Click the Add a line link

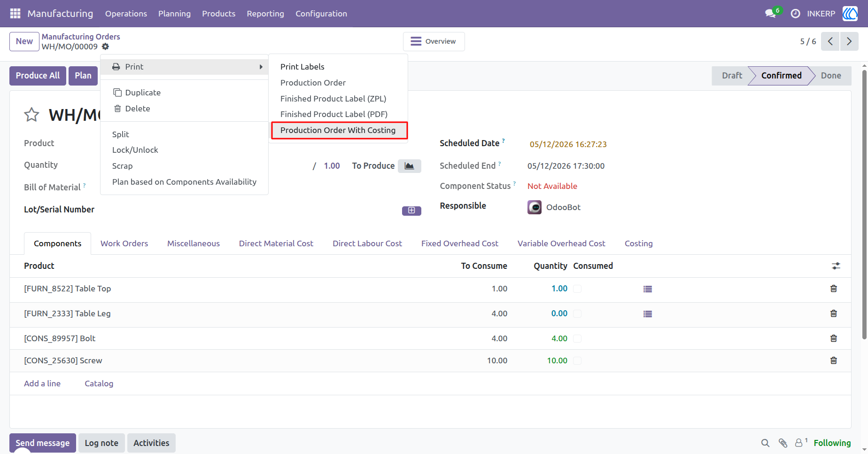pos(42,384)
